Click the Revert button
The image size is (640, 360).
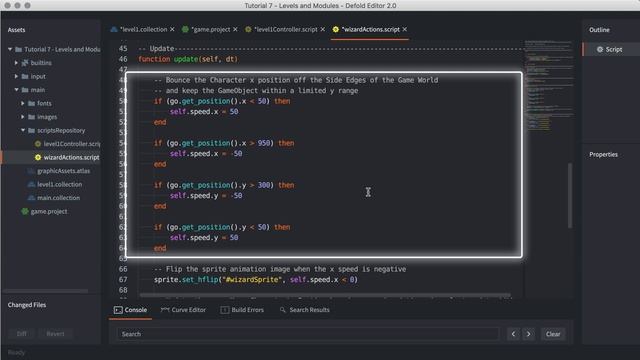55,333
